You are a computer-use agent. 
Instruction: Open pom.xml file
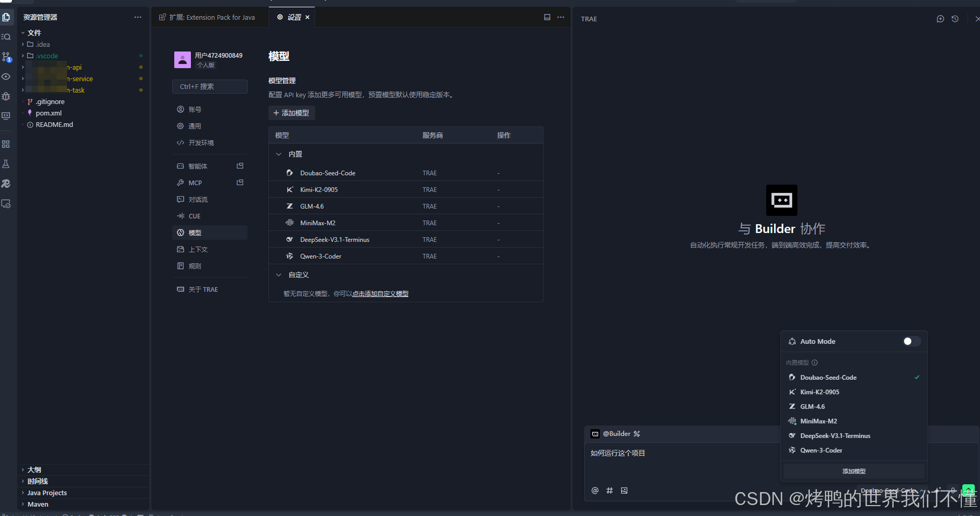tap(48, 113)
